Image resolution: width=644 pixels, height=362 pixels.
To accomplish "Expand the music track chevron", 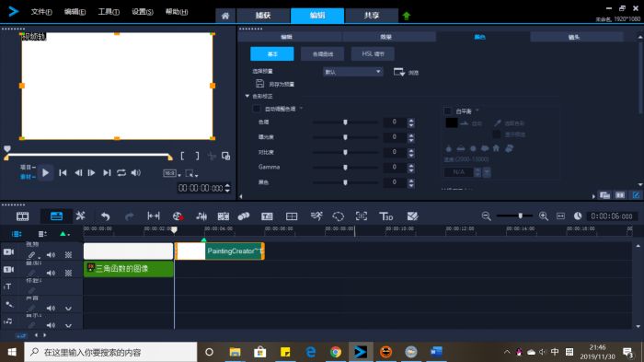I will tap(69, 325).
